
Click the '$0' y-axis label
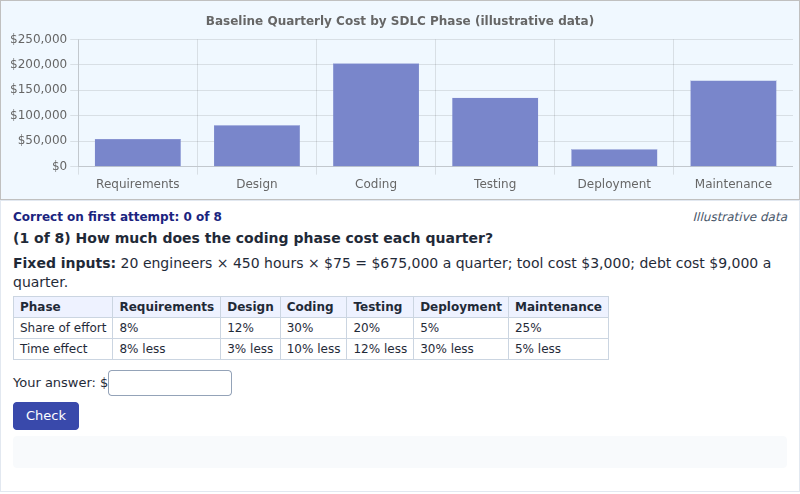(x=59, y=166)
